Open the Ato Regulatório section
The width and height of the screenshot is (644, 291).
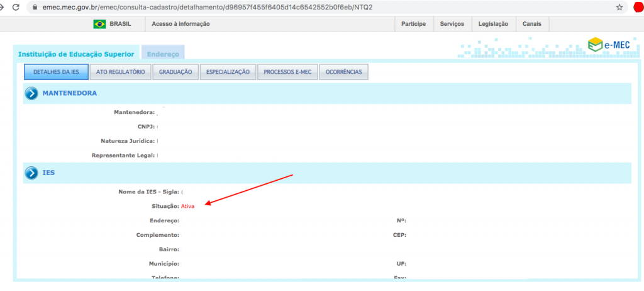[120, 72]
